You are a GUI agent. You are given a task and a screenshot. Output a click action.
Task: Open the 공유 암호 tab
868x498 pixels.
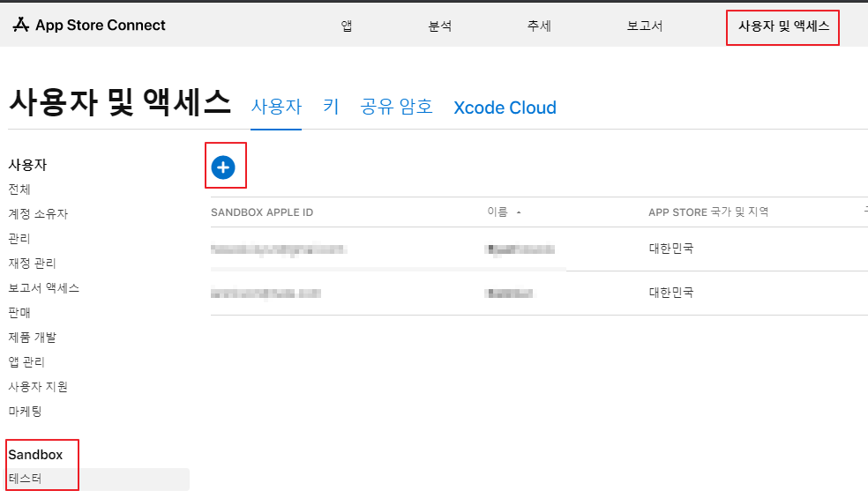(396, 107)
